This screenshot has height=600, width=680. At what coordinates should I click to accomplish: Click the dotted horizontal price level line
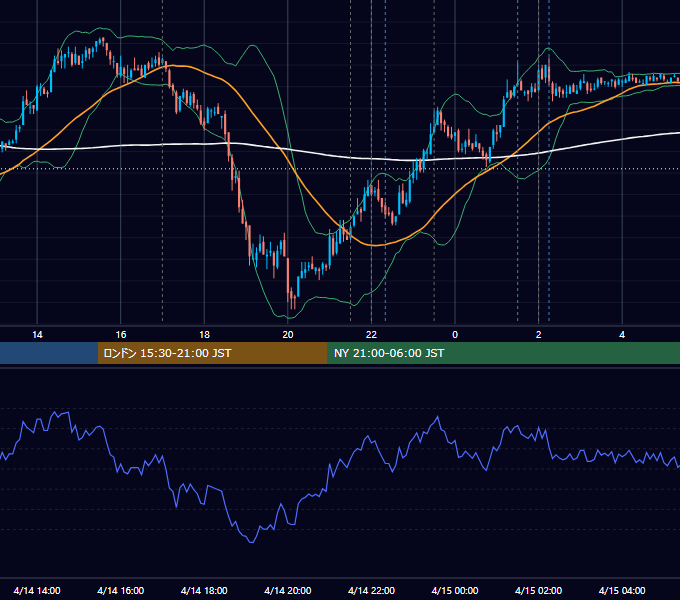click(x=340, y=169)
